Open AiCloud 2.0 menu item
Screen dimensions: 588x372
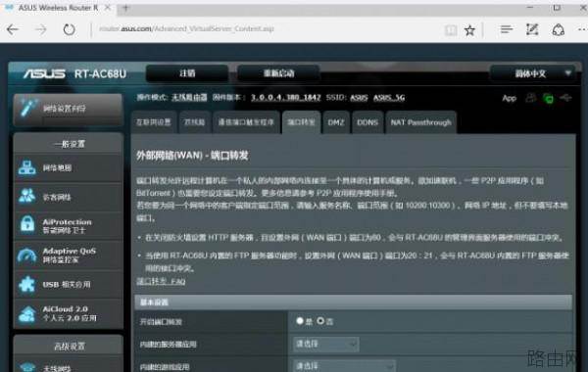click(x=68, y=314)
